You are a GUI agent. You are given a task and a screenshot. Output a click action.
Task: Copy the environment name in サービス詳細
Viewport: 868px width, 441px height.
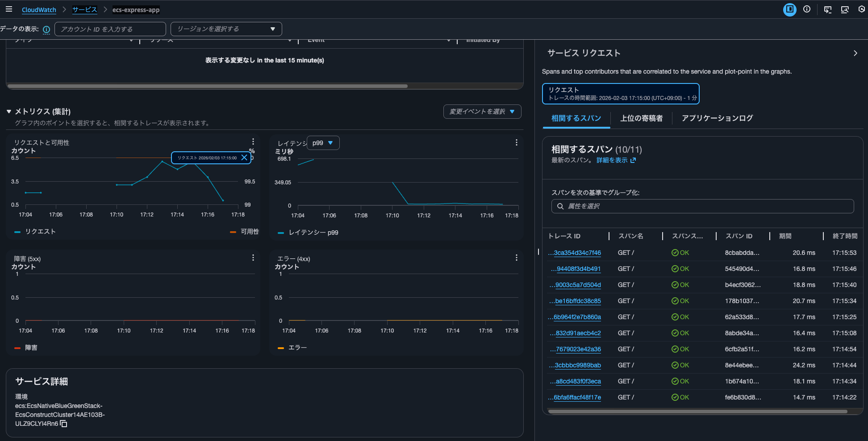tap(64, 424)
